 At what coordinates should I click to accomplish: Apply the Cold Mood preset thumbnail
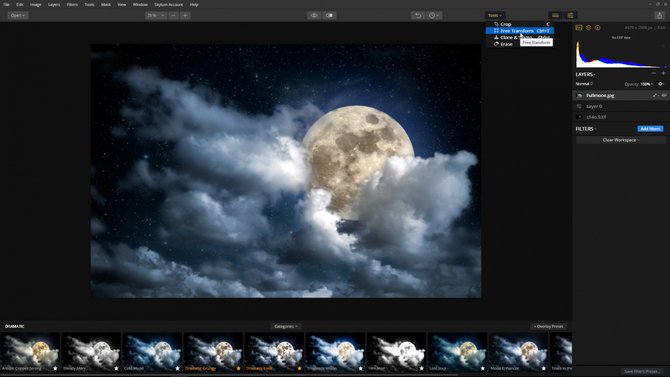(x=152, y=352)
